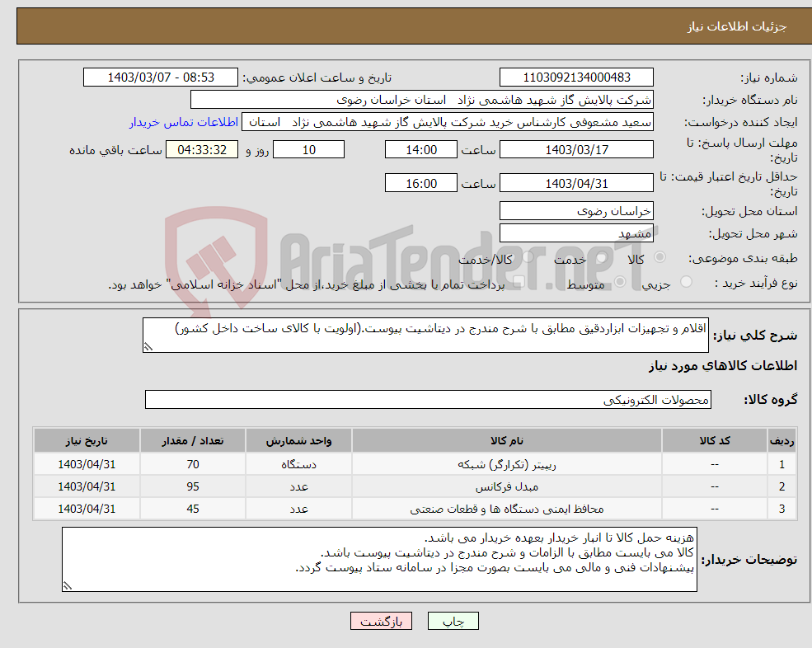Click the delivery province field خراسان رضوی
The height and width of the screenshot is (648, 812).
click(576, 211)
